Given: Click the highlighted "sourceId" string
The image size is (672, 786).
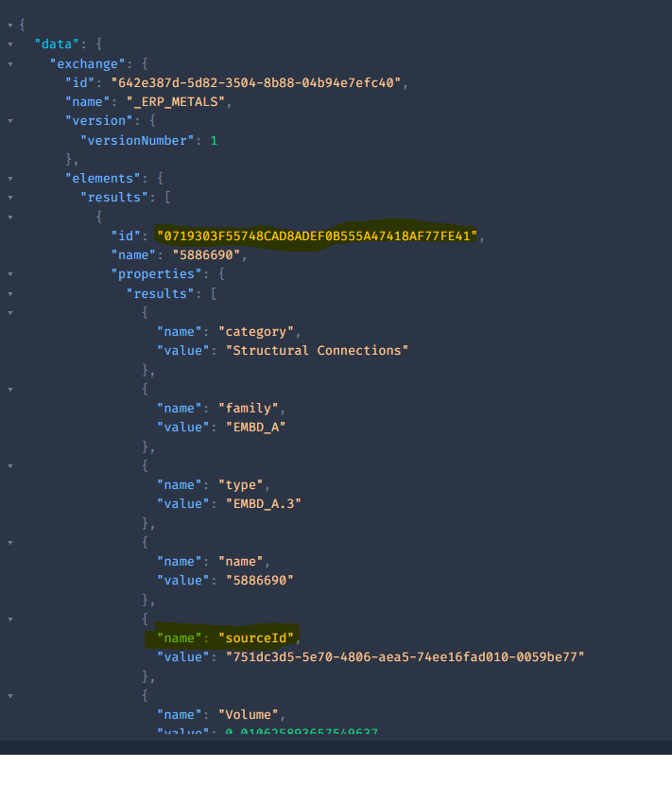Looking at the screenshot, I should 256,638.
